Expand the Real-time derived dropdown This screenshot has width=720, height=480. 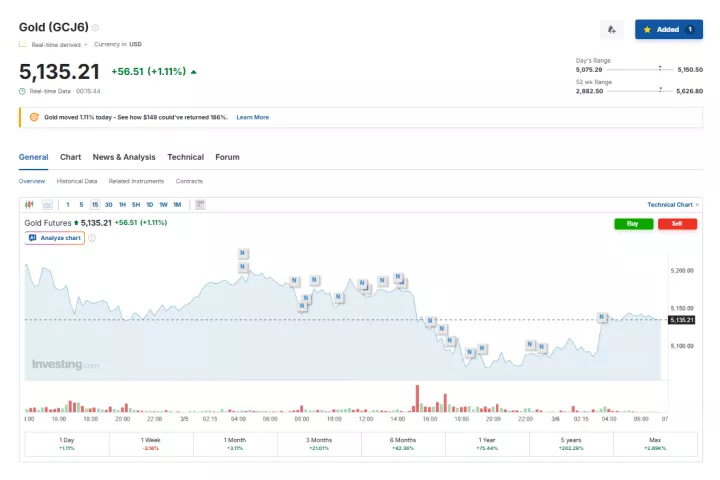(x=58, y=44)
